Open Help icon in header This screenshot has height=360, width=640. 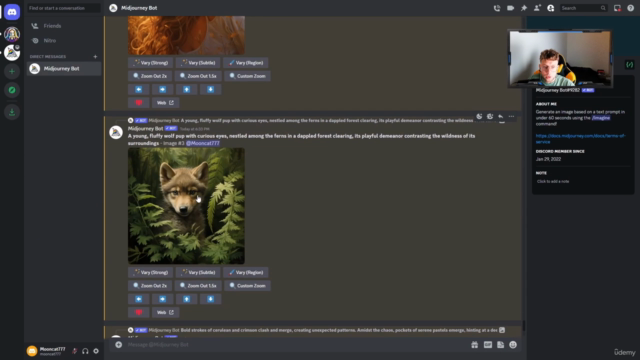(631, 8)
